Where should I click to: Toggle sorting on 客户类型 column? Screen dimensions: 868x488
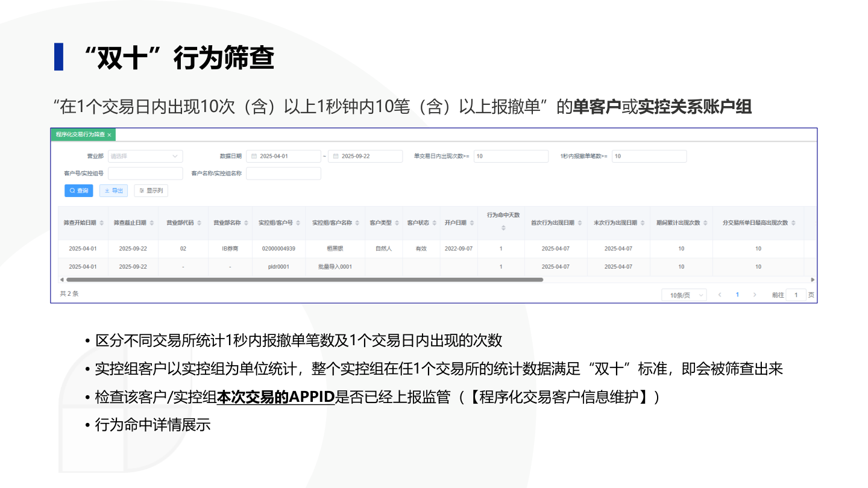pos(397,223)
